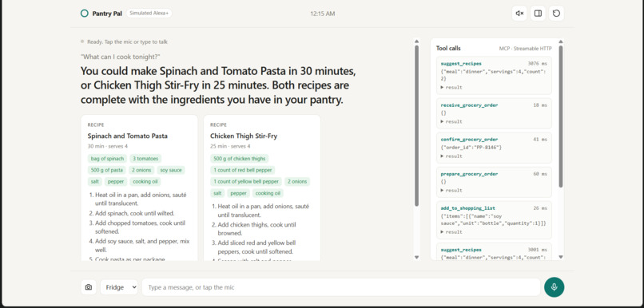Click 'cooking oil' chip in the Stir-Fry card
The height and width of the screenshot is (308, 644).
point(268,193)
